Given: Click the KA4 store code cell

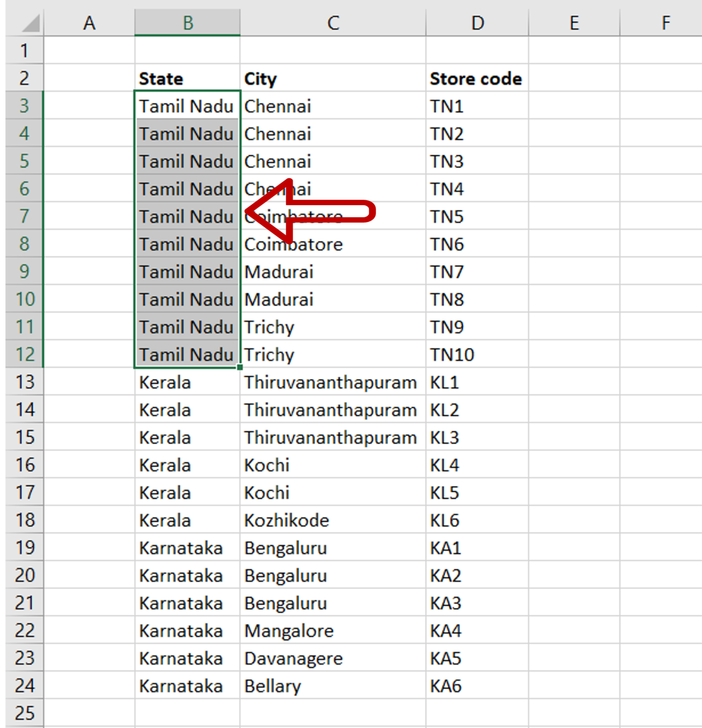Looking at the screenshot, I should point(477,630).
